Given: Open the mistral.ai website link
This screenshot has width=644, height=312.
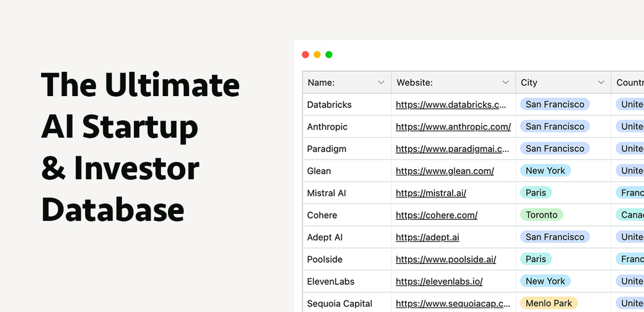Looking at the screenshot, I should point(431,193).
